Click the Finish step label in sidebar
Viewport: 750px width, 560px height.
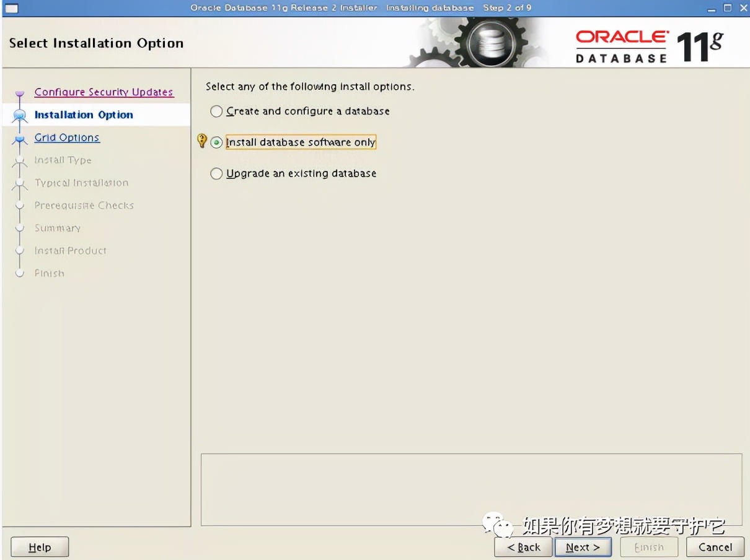click(x=49, y=273)
